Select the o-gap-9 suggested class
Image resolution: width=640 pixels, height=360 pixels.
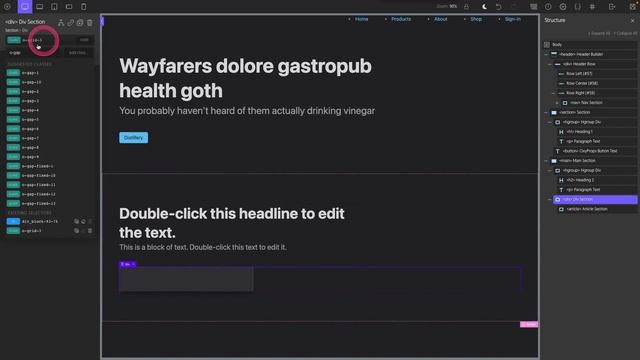(31, 157)
